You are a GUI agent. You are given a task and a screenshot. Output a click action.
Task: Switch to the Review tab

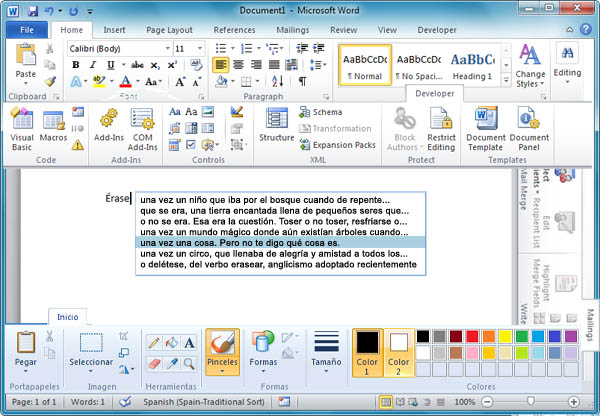point(344,30)
